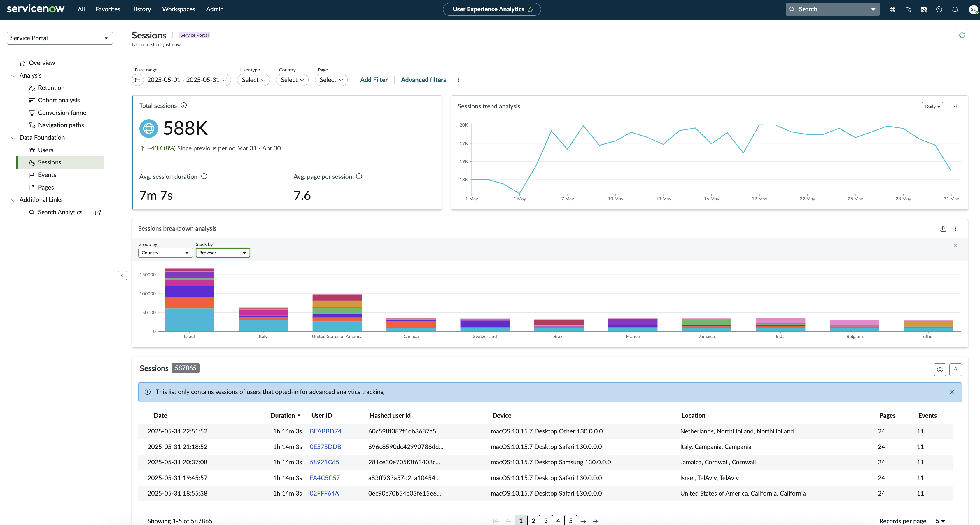Open the Date range 2025-05-01 - 2025-05-31 picker
The height and width of the screenshot is (525, 980).
pyautogui.click(x=181, y=80)
